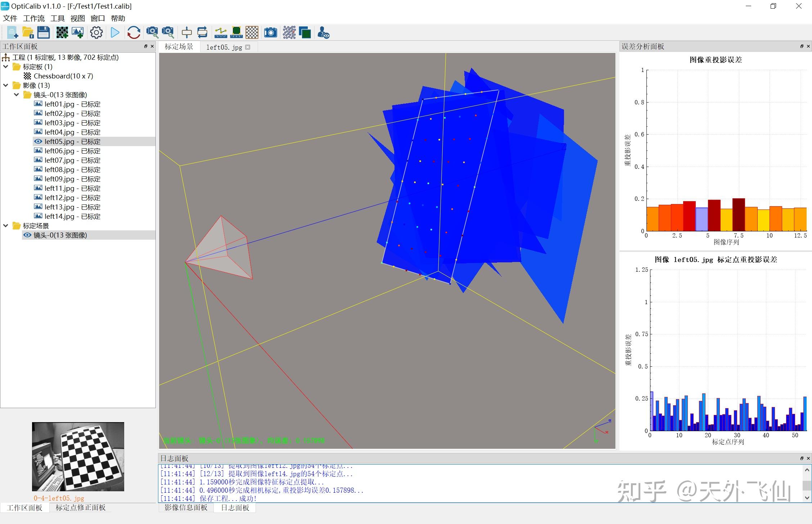This screenshot has height=524, width=812.
Task: Click the blue camera snapshot icon
Action: pos(270,33)
